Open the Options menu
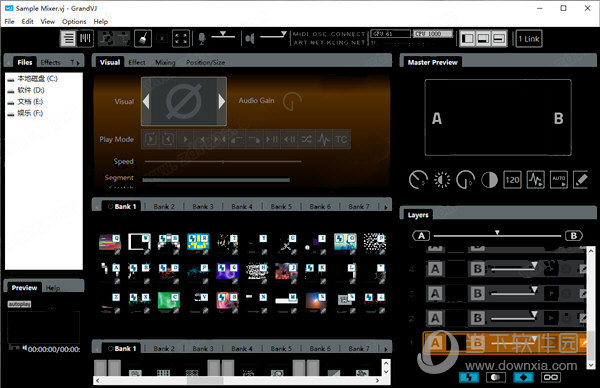 [x=74, y=21]
